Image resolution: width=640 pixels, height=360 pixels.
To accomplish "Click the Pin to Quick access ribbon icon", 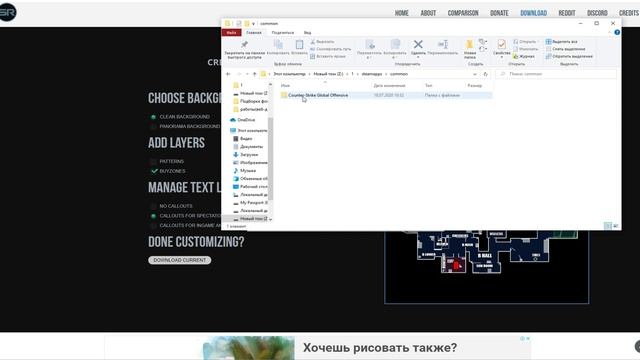I will (244, 45).
